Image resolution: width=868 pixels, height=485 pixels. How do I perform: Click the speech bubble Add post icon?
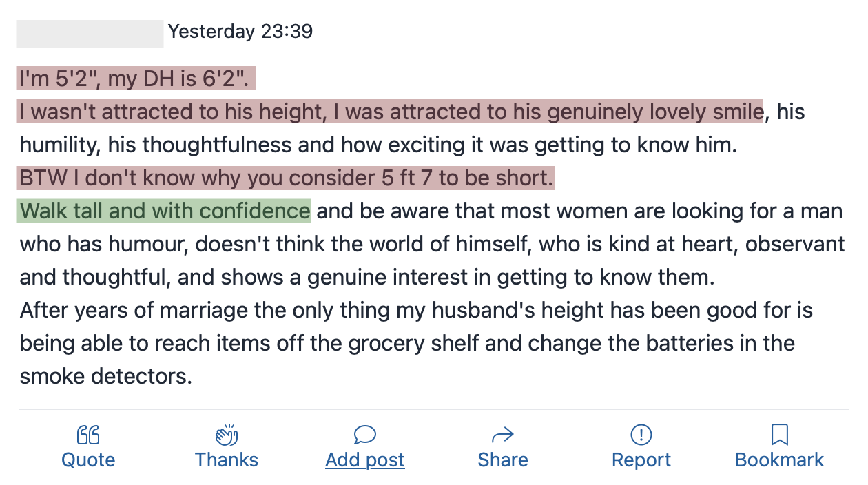365,435
